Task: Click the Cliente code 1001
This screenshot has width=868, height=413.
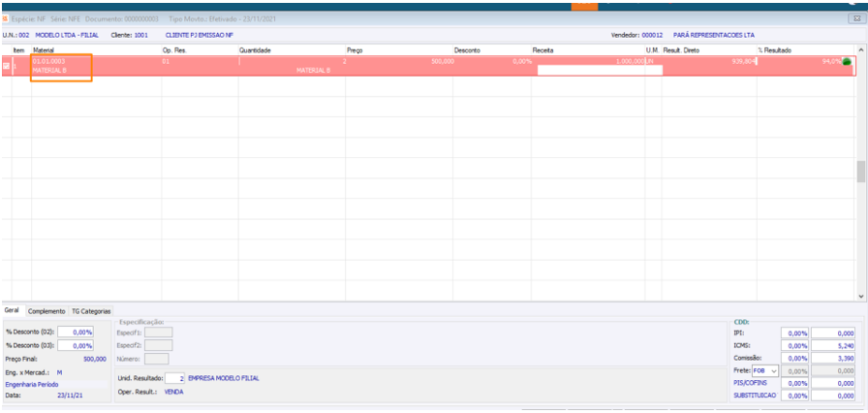Action: [141, 35]
